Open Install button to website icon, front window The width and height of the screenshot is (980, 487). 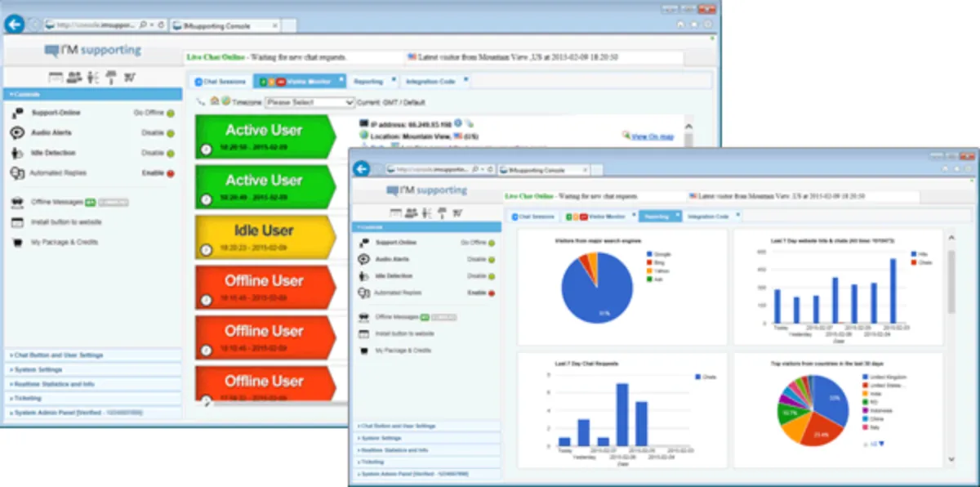click(x=364, y=333)
